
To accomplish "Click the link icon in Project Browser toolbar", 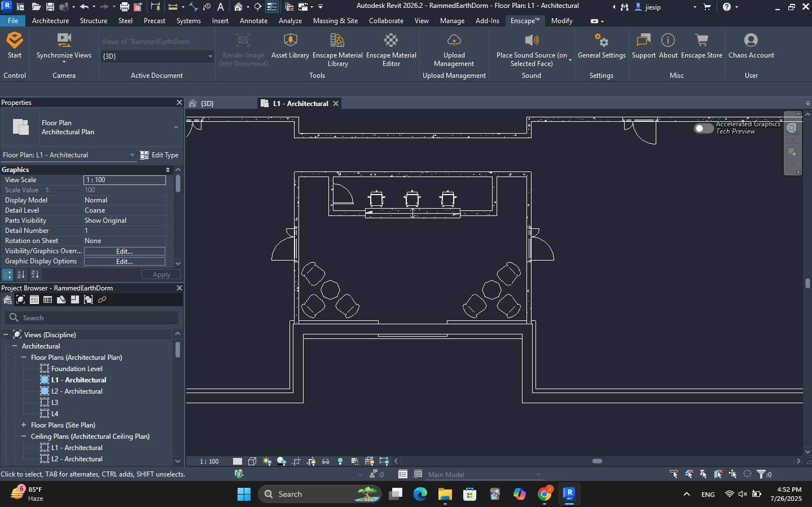I will tap(102, 300).
